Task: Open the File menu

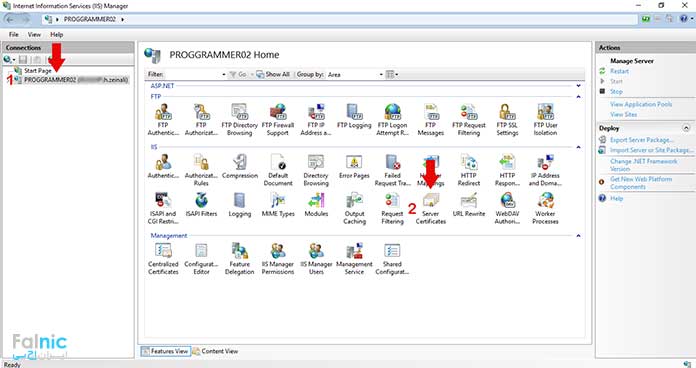Action: click(x=14, y=34)
